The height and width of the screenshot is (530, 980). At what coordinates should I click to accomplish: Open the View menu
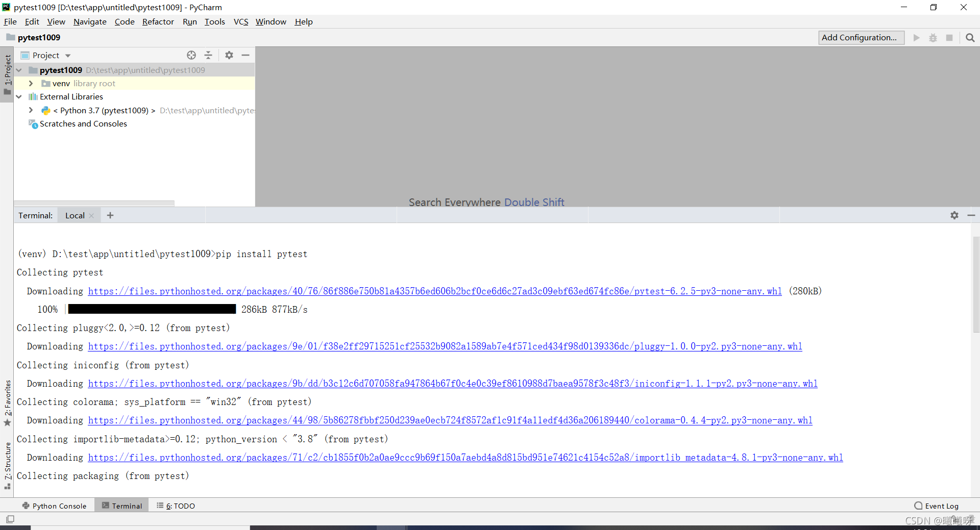[56, 21]
